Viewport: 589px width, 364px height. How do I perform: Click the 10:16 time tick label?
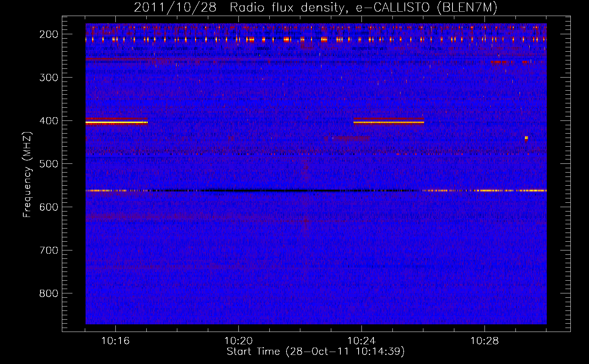point(115,341)
